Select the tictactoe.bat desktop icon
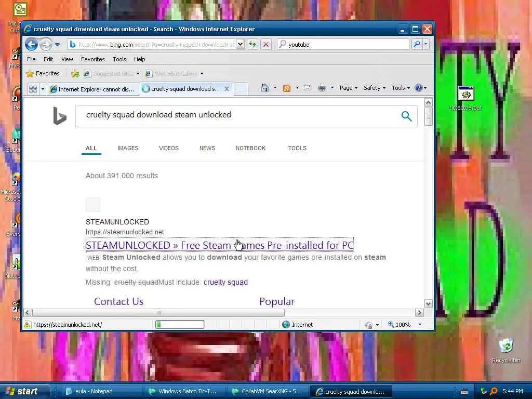The image size is (532, 399). (x=465, y=98)
